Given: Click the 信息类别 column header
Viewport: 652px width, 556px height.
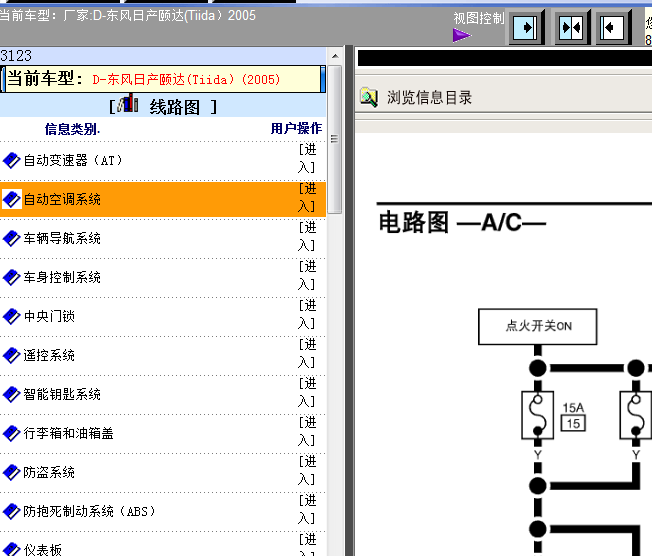Looking at the screenshot, I should [x=72, y=129].
